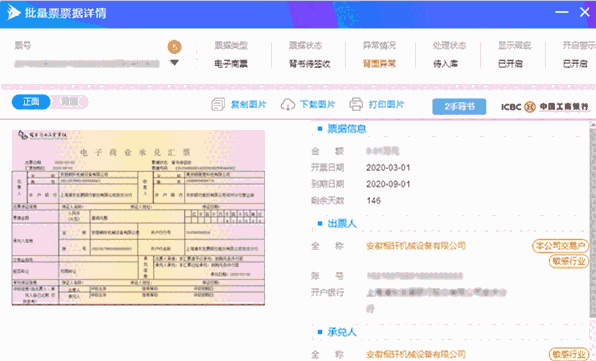Click 敏感行业 tag under 承兑人
Screen dimensions: 596x361
pyautogui.click(x=568, y=354)
